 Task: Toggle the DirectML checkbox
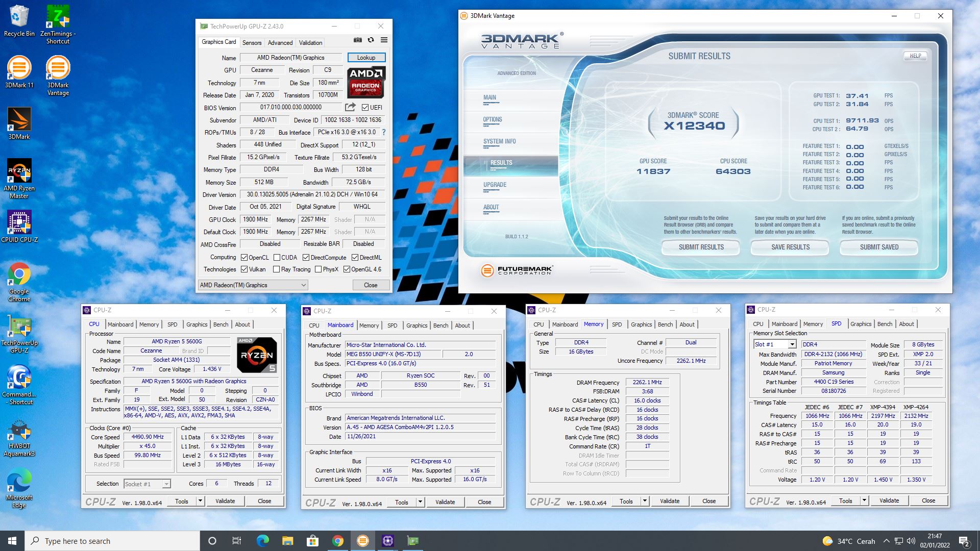coord(355,258)
